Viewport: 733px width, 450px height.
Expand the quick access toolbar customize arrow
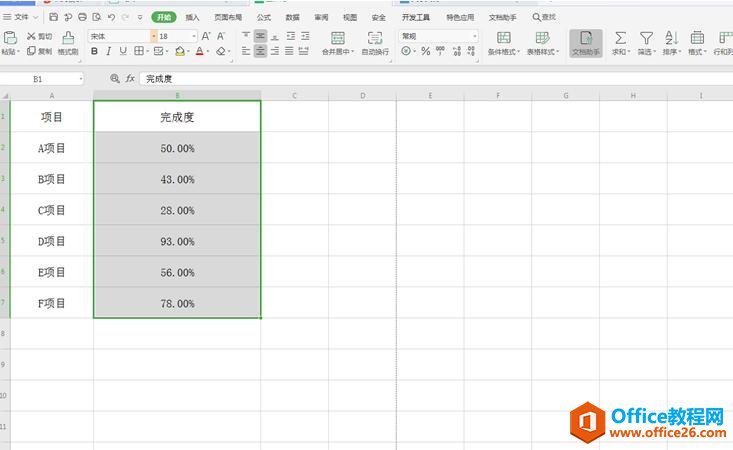140,17
